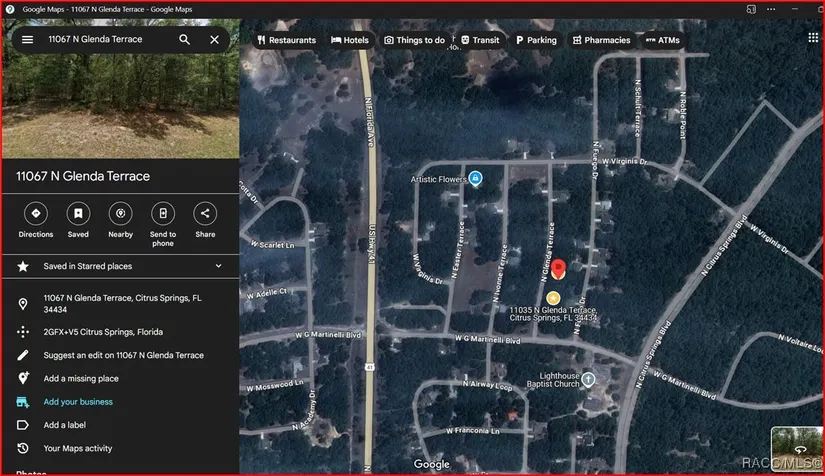Open the Google apps grid
Viewport: 825px width, 476px height.
(x=813, y=38)
